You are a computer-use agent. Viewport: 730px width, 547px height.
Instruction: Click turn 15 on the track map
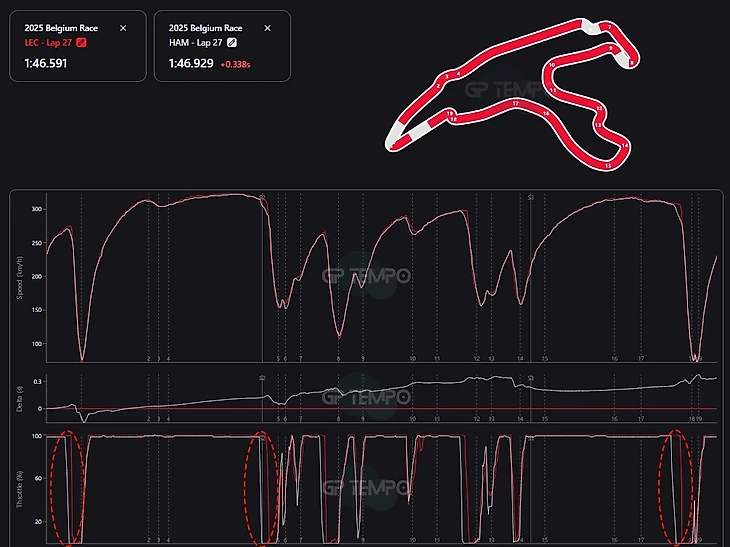pyautogui.click(x=608, y=166)
